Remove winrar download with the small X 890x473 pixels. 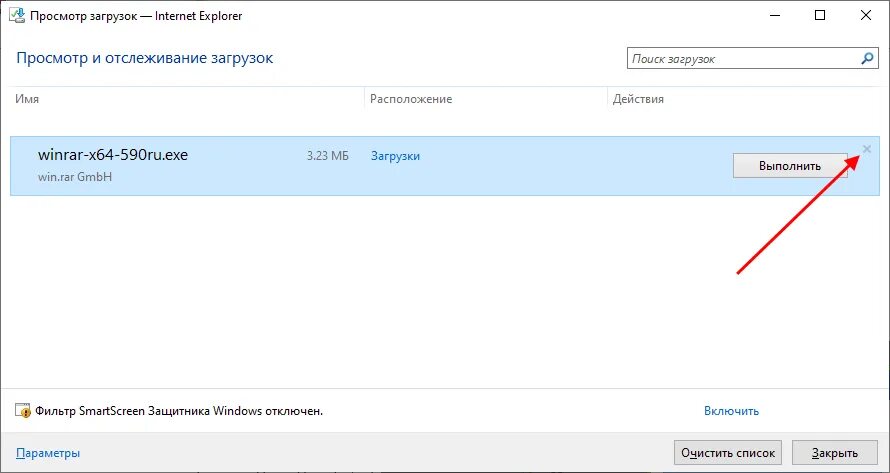point(867,149)
